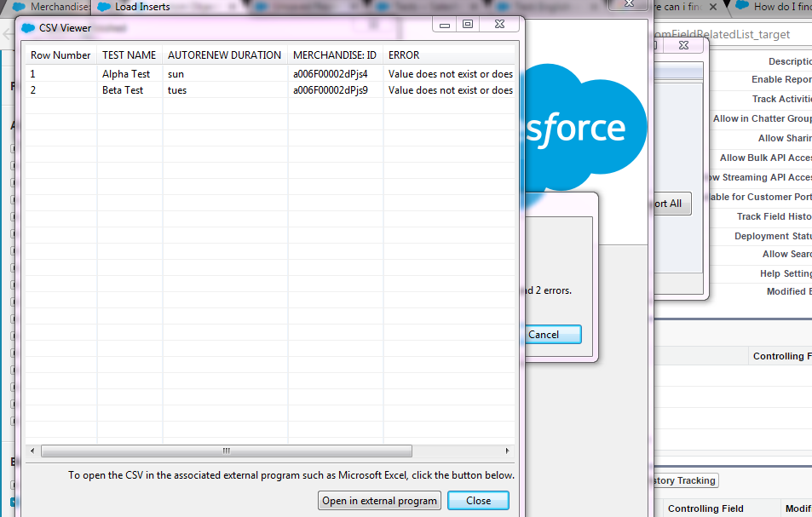The height and width of the screenshot is (517, 812).
Task: Click the AUTORENEW DURATION column header
Action: (224, 55)
